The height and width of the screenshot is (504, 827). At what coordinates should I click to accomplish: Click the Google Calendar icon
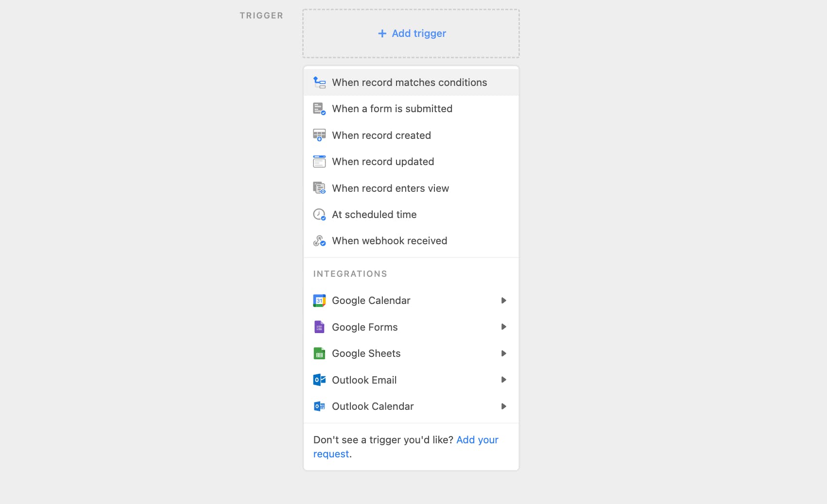tap(319, 301)
